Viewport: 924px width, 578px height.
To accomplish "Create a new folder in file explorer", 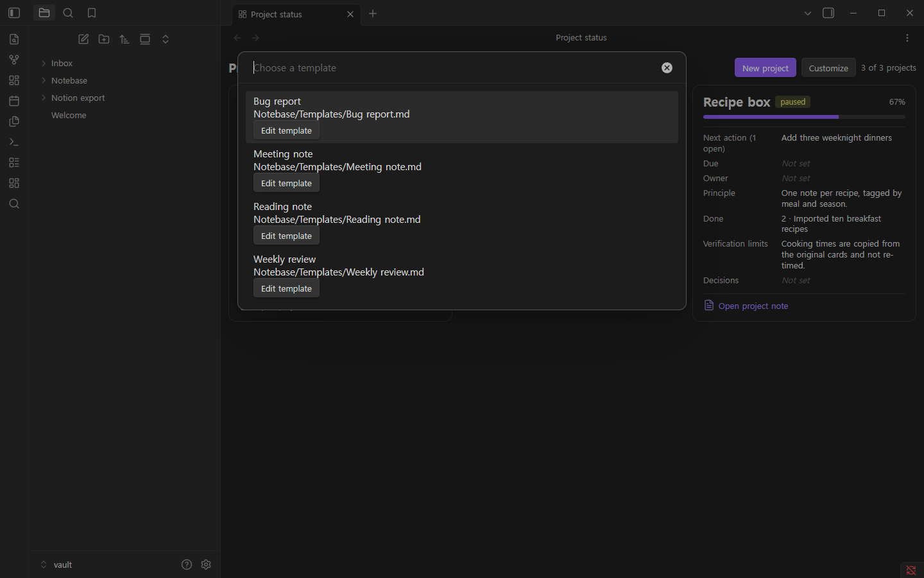I will point(104,39).
